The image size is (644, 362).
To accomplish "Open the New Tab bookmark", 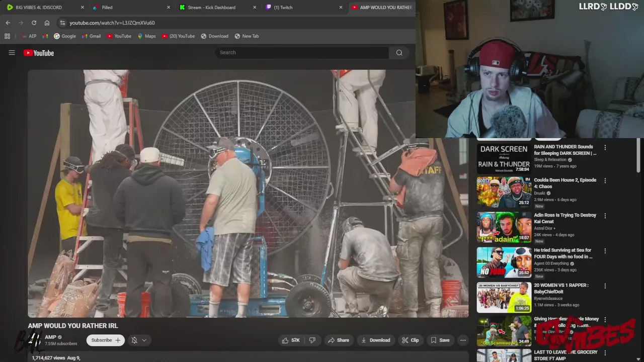I will pos(247,36).
